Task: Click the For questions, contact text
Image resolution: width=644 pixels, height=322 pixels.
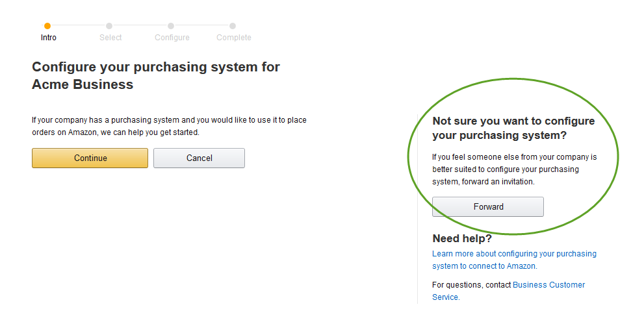Action: pyautogui.click(x=472, y=285)
